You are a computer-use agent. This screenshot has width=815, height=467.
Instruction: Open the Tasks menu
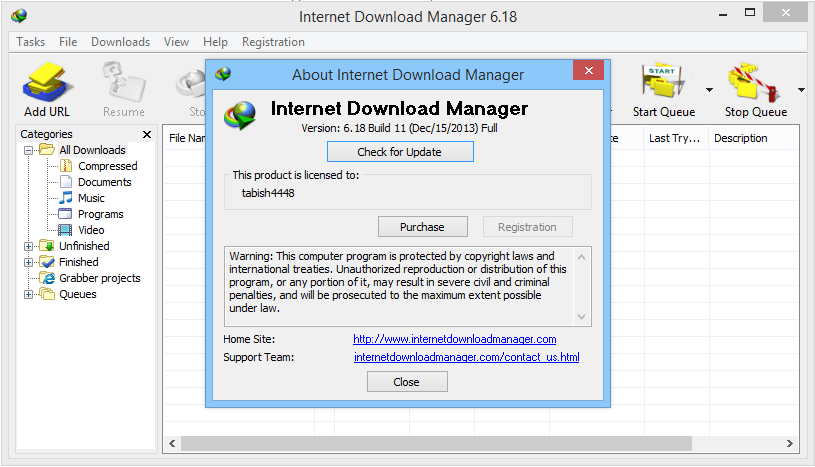[30, 42]
